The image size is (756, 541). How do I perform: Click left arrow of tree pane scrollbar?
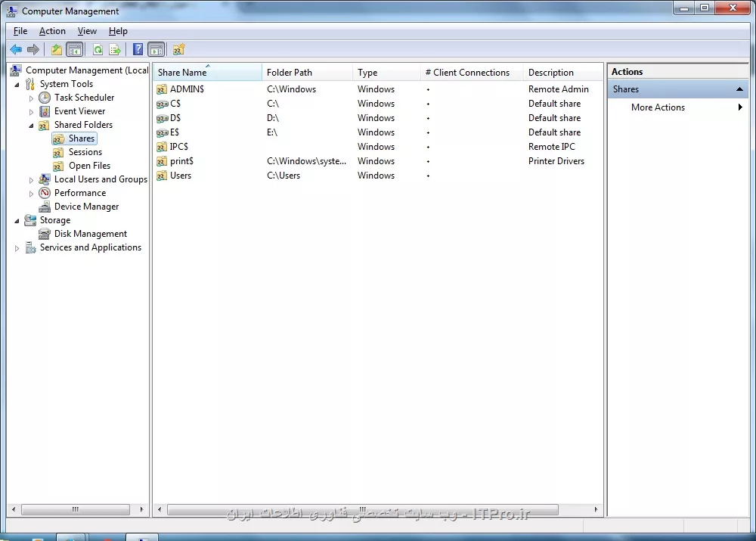click(x=14, y=509)
